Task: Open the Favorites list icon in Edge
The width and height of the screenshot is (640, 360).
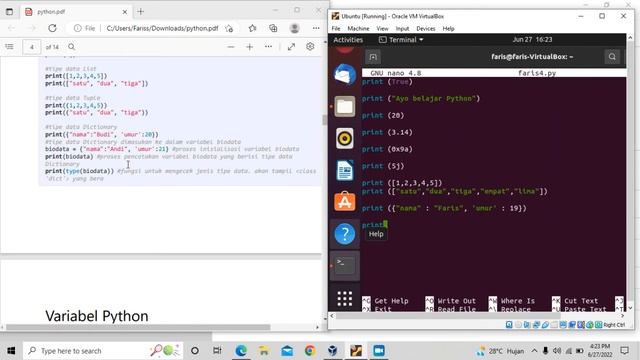Action: click(253, 28)
